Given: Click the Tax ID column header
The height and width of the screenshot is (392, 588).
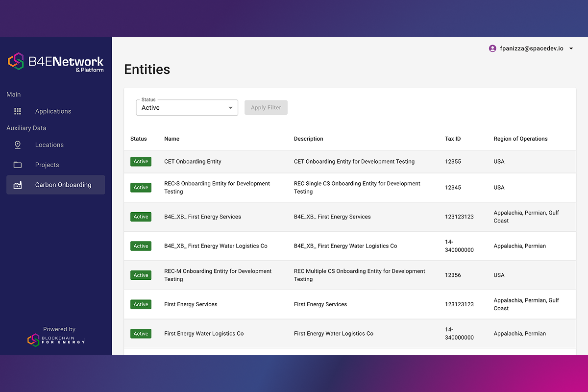Looking at the screenshot, I should click(453, 139).
